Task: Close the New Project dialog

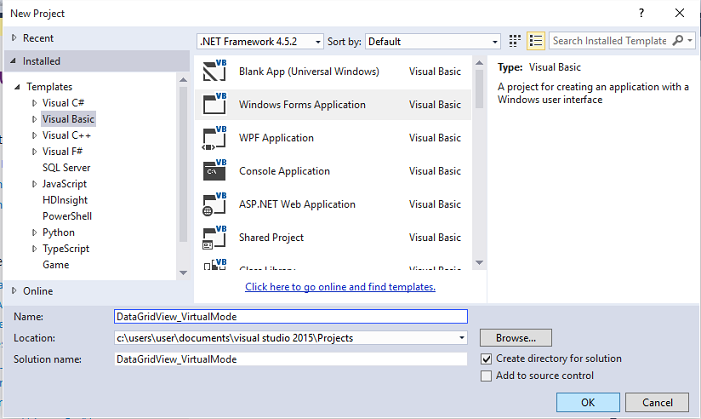Action: coord(680,13)
